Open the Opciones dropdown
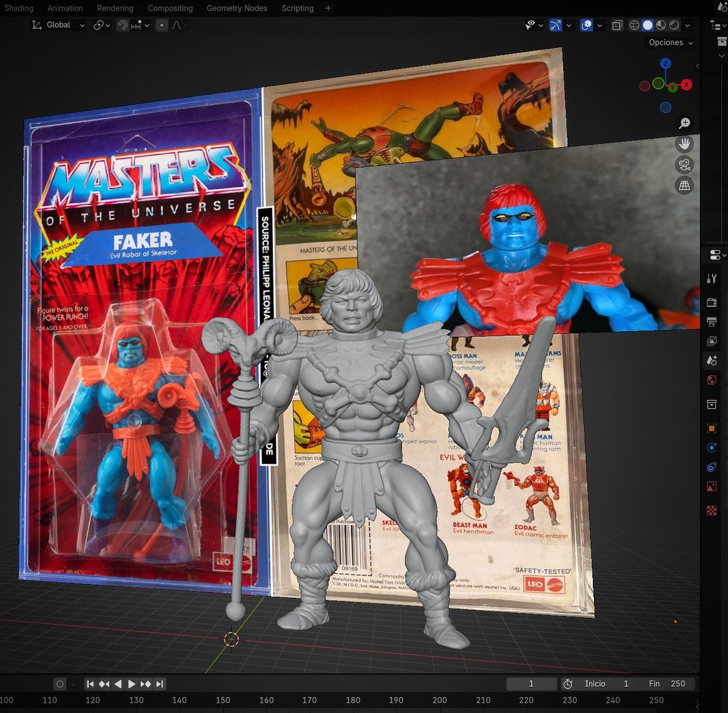728x713 pixels. pos(670,42)
